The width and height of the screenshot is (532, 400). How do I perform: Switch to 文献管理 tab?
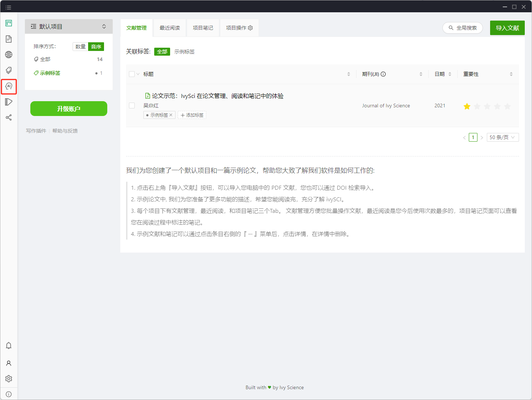(x=137, y=28)
